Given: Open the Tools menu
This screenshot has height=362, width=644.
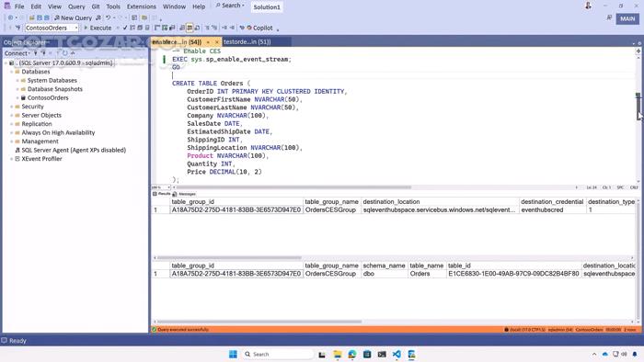Looking at the screenshot, I should [x=113, y=6].
